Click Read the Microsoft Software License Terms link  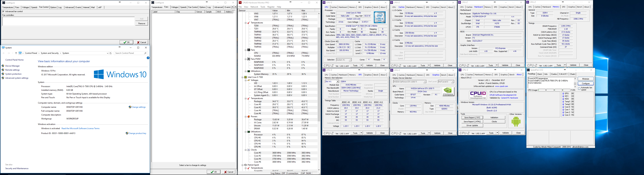pyautogui.click(x=80, y=128)
